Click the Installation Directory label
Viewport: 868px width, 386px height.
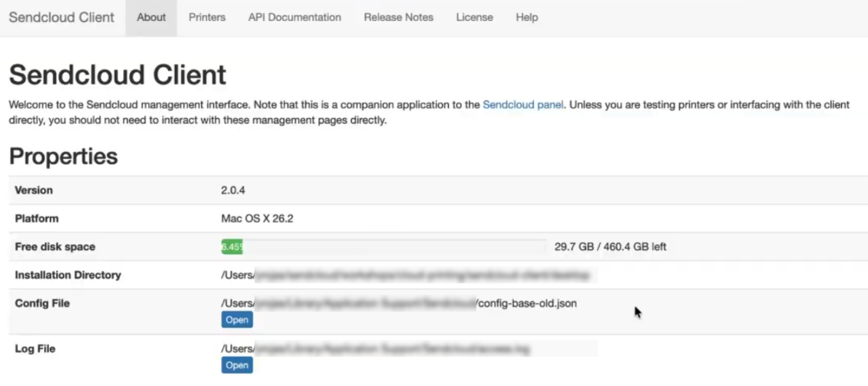68,275
